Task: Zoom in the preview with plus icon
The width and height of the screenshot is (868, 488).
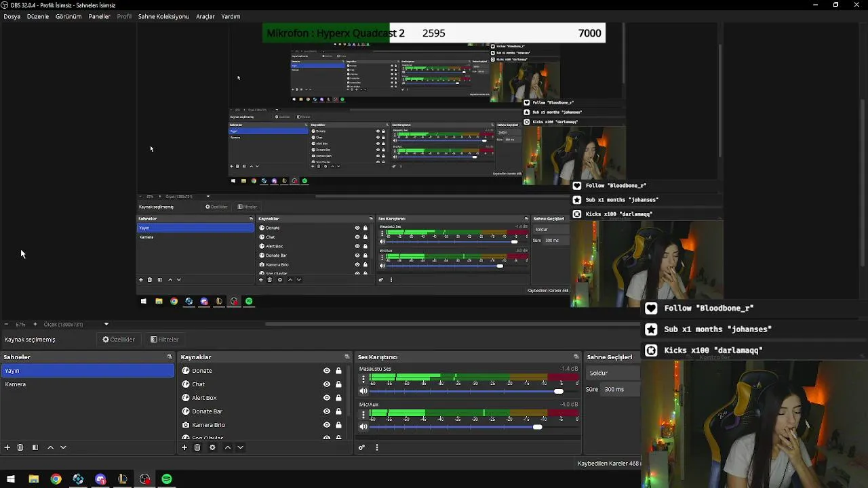Action: click(x=35, y=324)
